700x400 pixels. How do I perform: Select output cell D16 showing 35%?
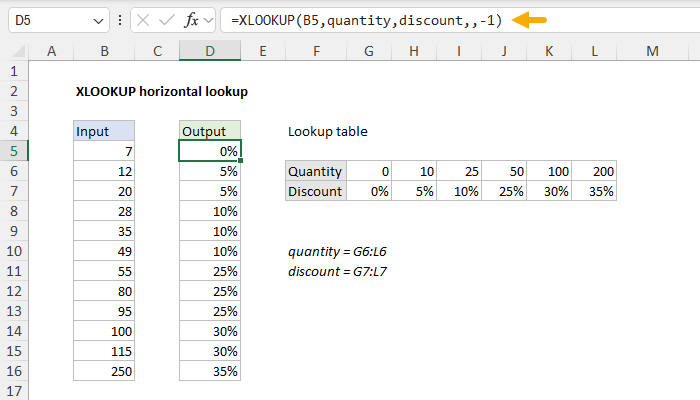pyautogui.click(x=210, y=371)
